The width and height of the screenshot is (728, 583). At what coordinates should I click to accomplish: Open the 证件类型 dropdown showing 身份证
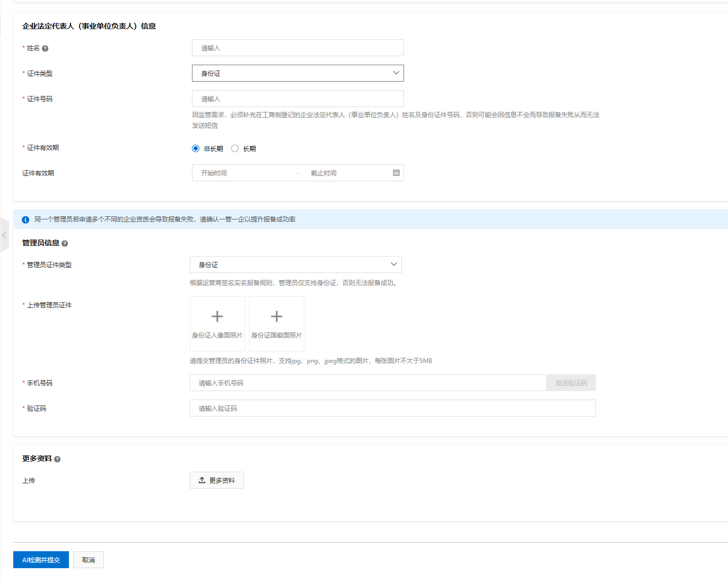(298, 73)
